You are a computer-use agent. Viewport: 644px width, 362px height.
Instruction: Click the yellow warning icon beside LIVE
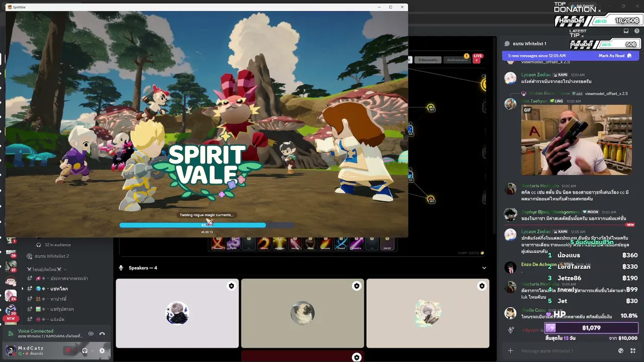466,56
